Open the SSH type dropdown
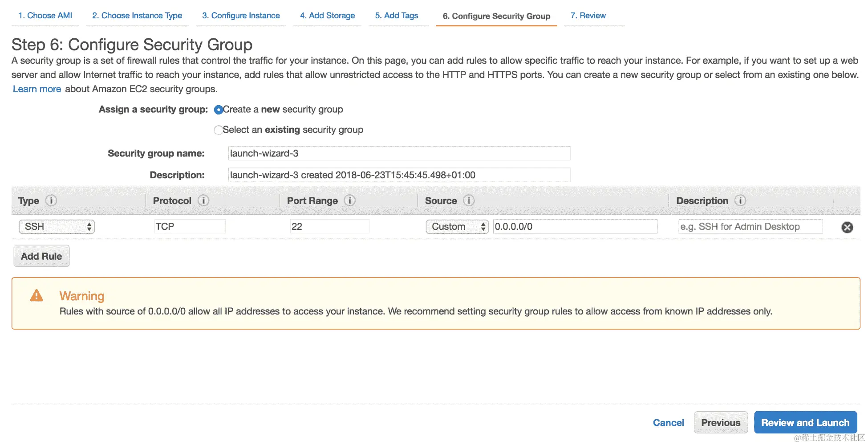This screenshot has width=868, height=445. pos(57,227)
